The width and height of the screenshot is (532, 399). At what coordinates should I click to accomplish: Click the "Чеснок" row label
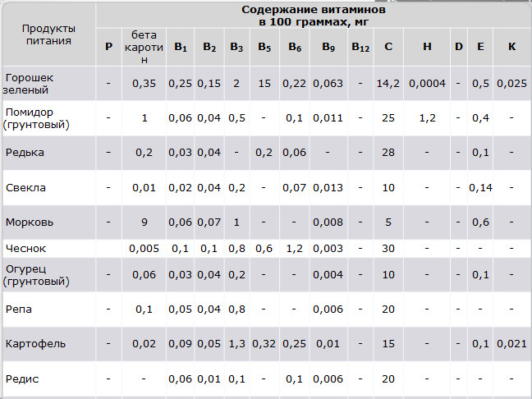point(25,247)
